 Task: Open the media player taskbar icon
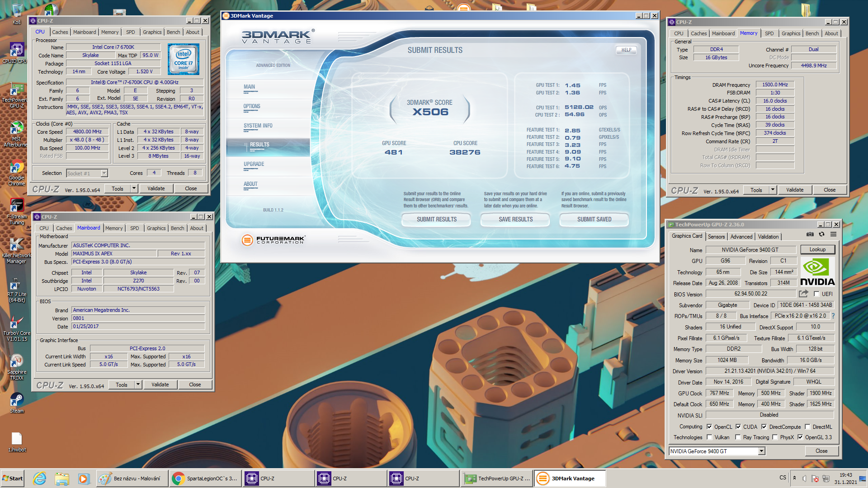point(83,479)
